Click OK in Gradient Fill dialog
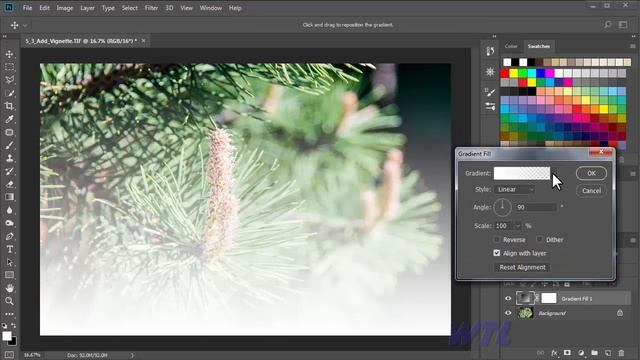This screenshot has width=640, height=360. tap(591, 173)
